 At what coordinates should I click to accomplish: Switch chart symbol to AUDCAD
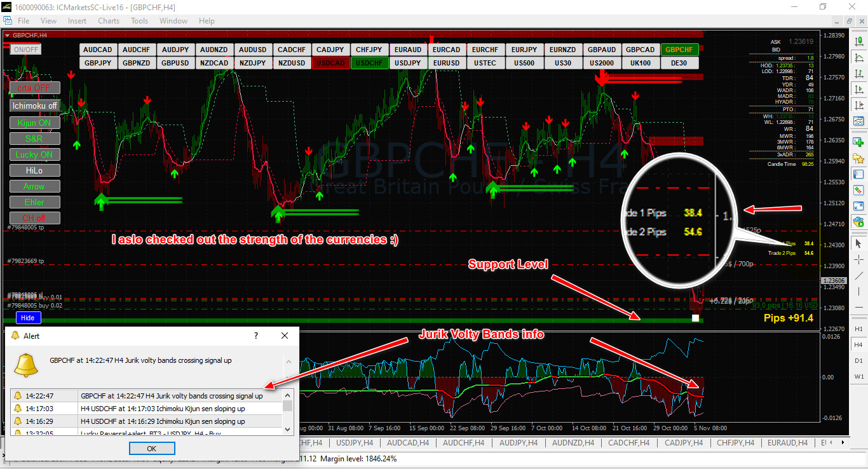point(97,50)
